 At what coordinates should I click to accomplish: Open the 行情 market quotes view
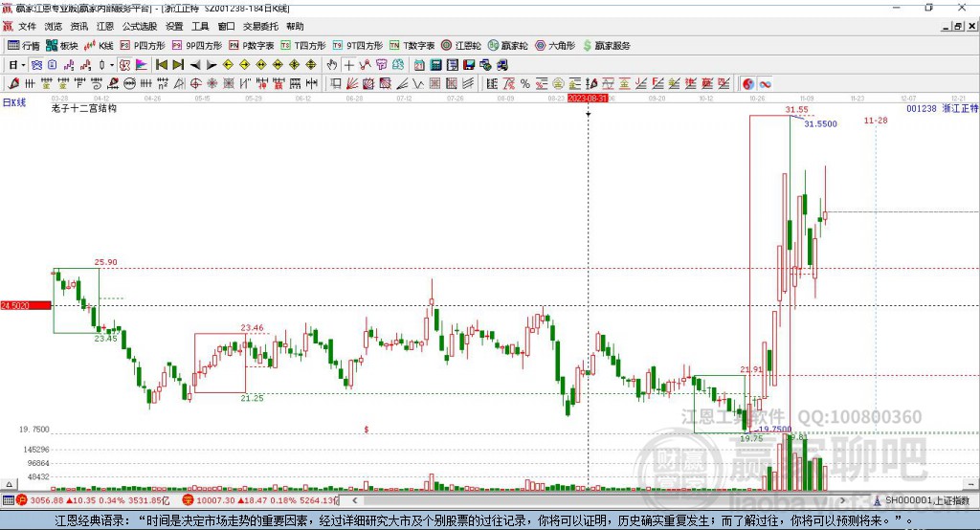click(x=23, y=46)
